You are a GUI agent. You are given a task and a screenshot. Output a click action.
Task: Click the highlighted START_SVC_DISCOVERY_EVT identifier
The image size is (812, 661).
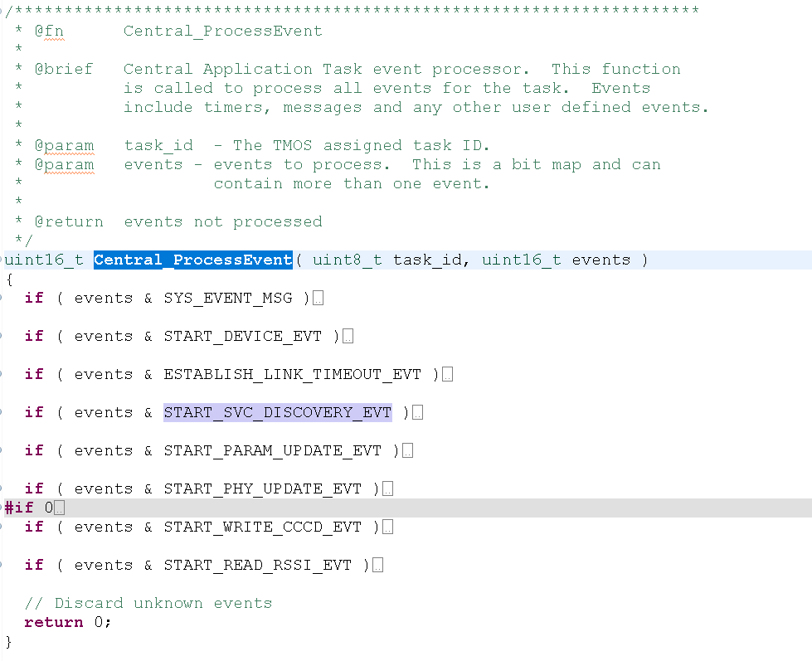(278, 412)
